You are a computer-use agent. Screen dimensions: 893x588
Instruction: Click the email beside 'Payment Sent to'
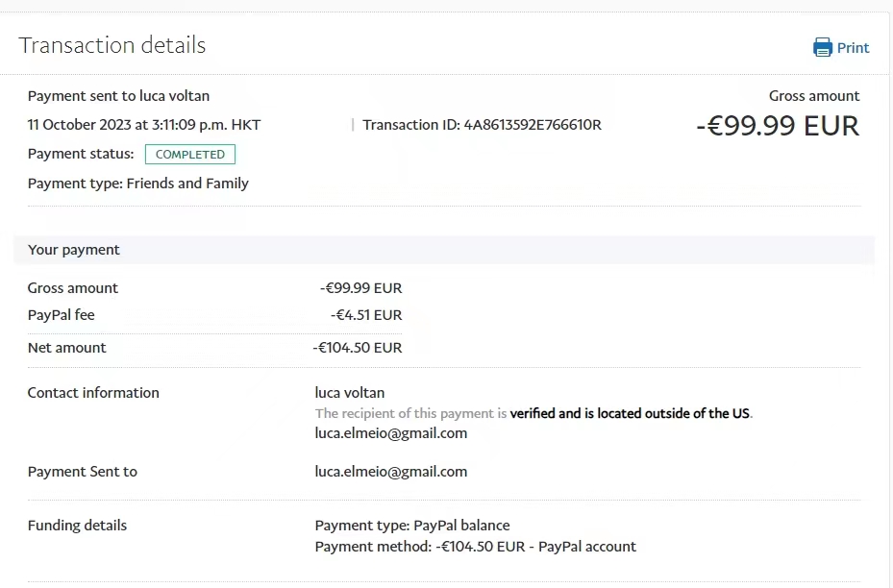[391, 472]
